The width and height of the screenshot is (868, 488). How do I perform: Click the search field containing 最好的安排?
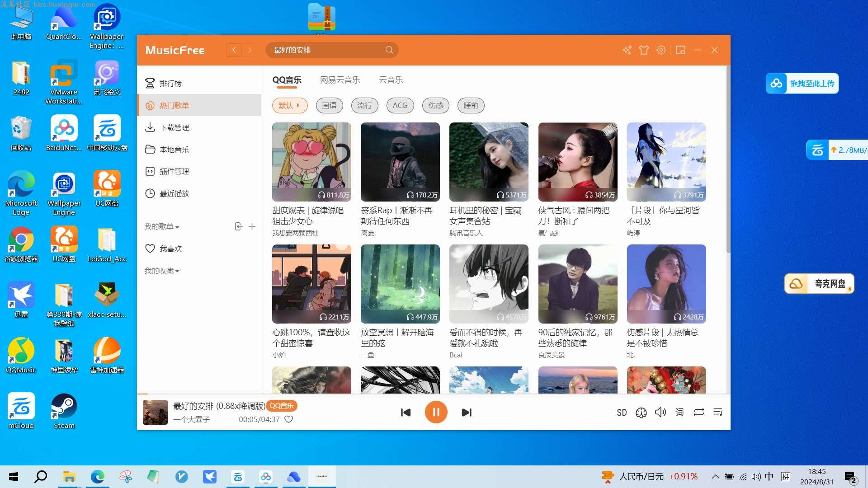point(331,50)
